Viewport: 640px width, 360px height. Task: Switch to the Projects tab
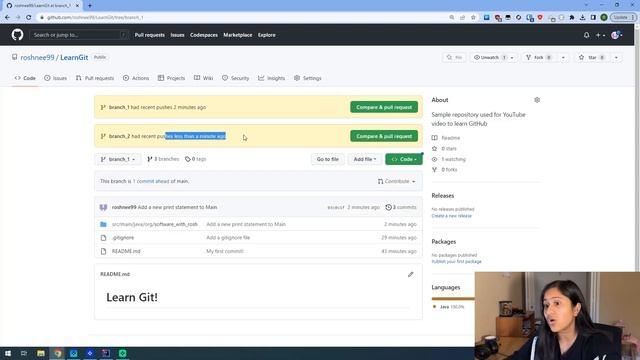coord(171,78)
